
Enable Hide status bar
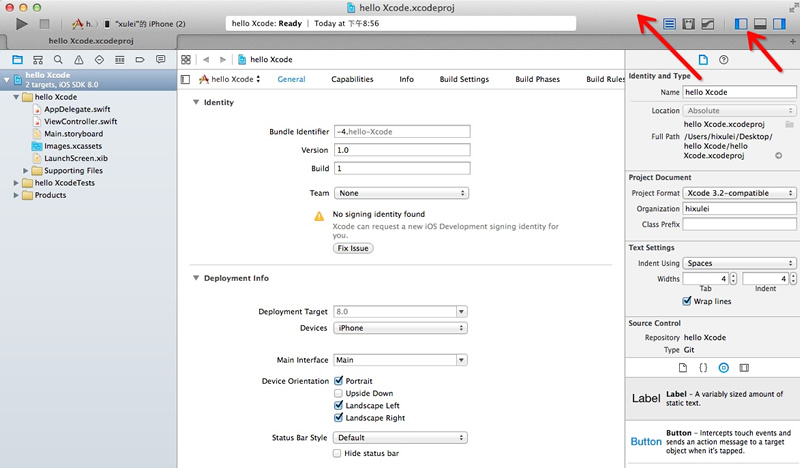coord(337,453)
